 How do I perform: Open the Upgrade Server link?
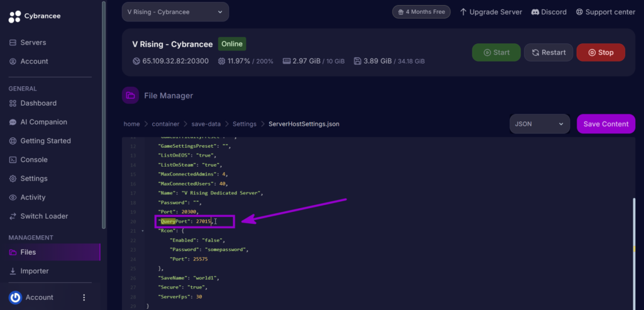(491, 12)
